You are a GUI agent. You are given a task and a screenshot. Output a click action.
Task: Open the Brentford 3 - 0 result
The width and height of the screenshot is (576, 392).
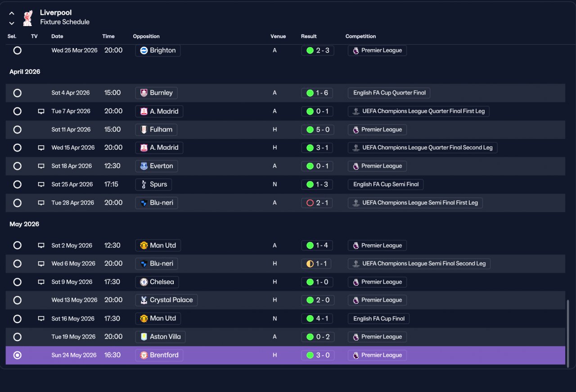[318, 355]
